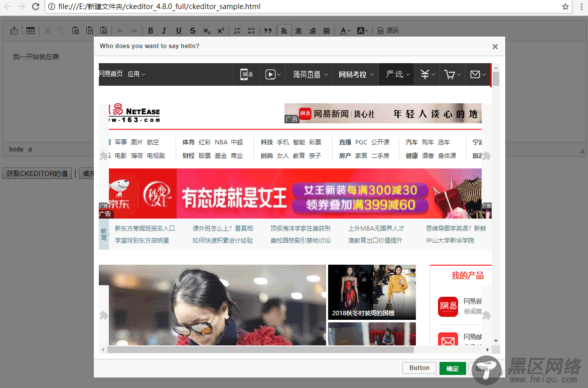Image resolution: width=588 pixels, height=388 pixels.
Task: Click the 网易新闻 谈心社 banner ad
Action: click(383, 113)
